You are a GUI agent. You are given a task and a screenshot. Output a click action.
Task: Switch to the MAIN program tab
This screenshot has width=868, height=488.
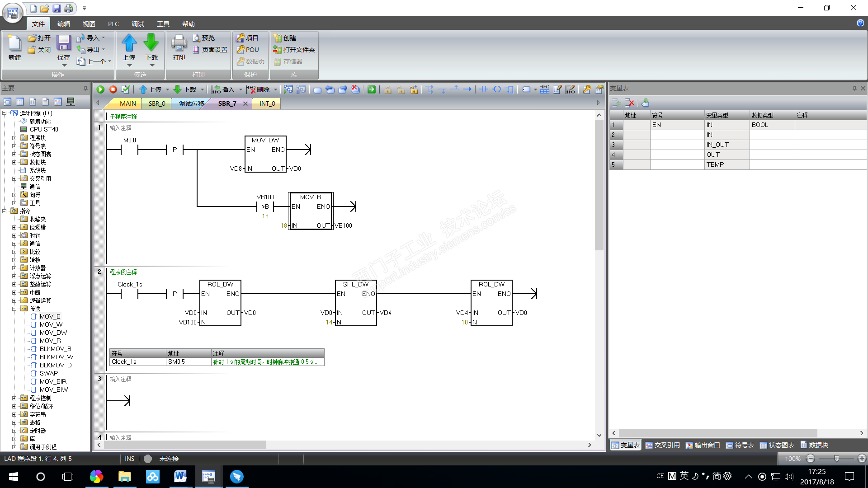point(127,103)
